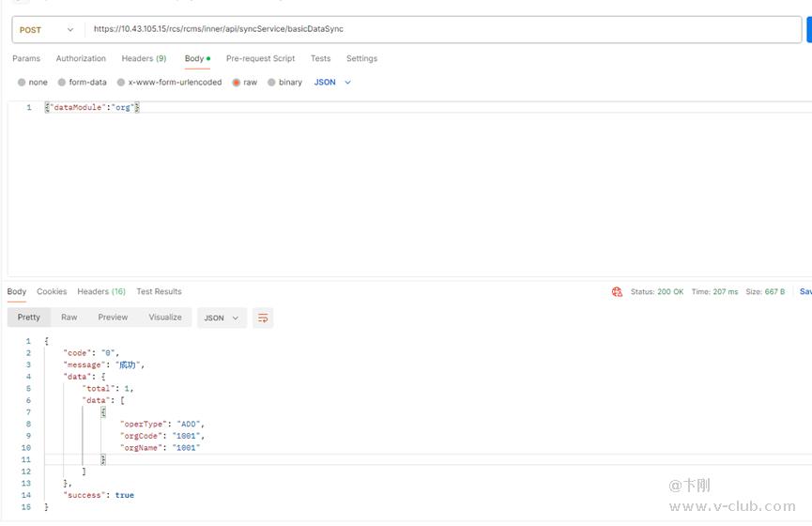Switch to Pre-request Script tab
This screenshot has height=526, width=812.
(x=260, y=58)
